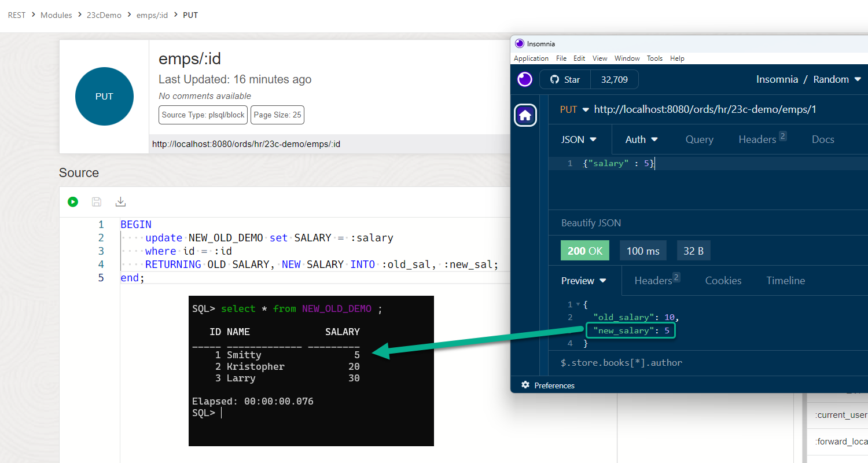Click the 32,709 star count
Image resolution: width=868 pixels, height=463 pixels.
click(x=615, y=79)
